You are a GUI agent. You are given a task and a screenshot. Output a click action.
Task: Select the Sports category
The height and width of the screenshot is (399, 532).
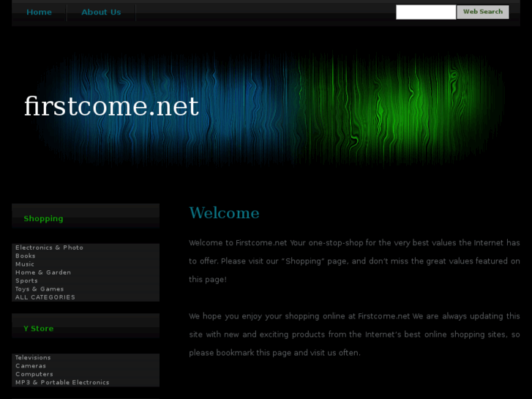[x=26, y=281]
